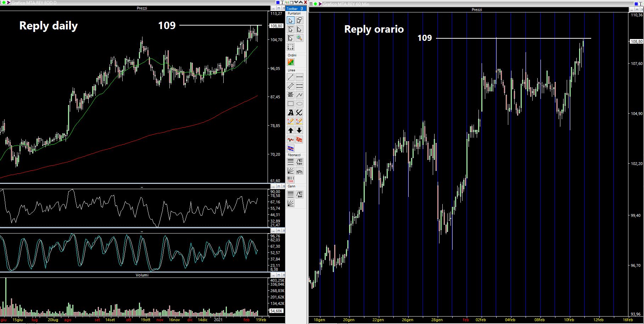Select the 'Reply orario' text annotation

(374, 29)
